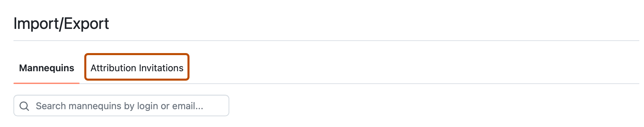
Task: Click the 'Search mannequins by login or email' placeholder
Action: (x=119, y=106)
